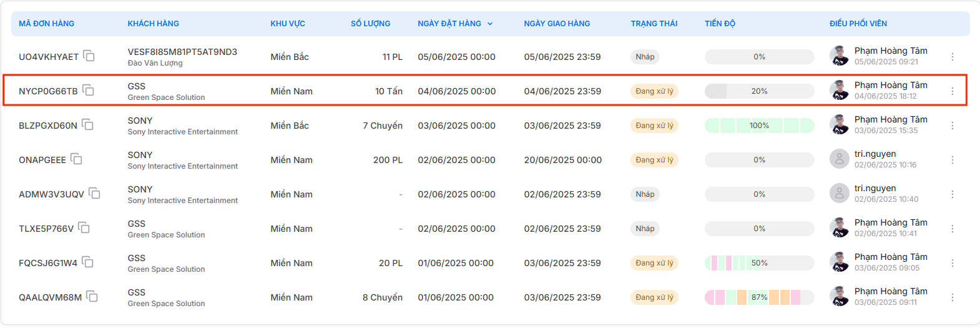Open three-dot menu for order NYCP0G66TB

(952, 91)
